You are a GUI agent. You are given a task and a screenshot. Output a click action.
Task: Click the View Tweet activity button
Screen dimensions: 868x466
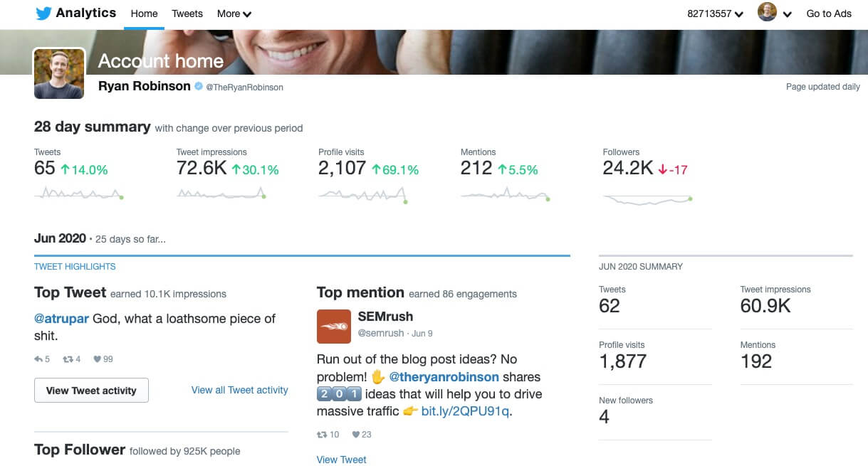[x=91, y=390]
